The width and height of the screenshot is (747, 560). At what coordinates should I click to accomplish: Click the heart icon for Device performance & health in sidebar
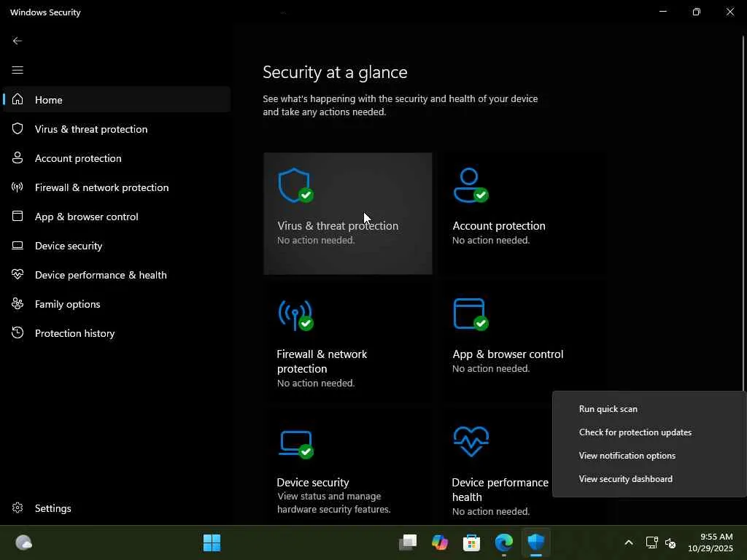coord(18,274)
